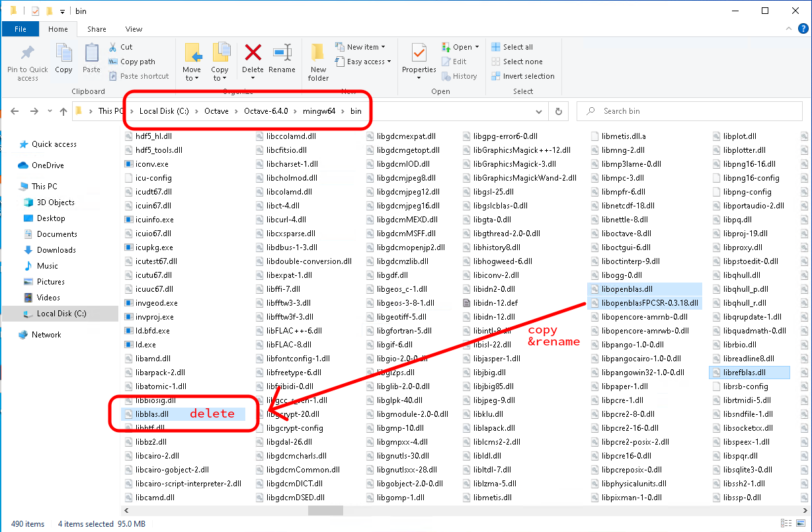The image size is (812, 532).
Task: Open Properties from the ribbon
Action: 419,53
